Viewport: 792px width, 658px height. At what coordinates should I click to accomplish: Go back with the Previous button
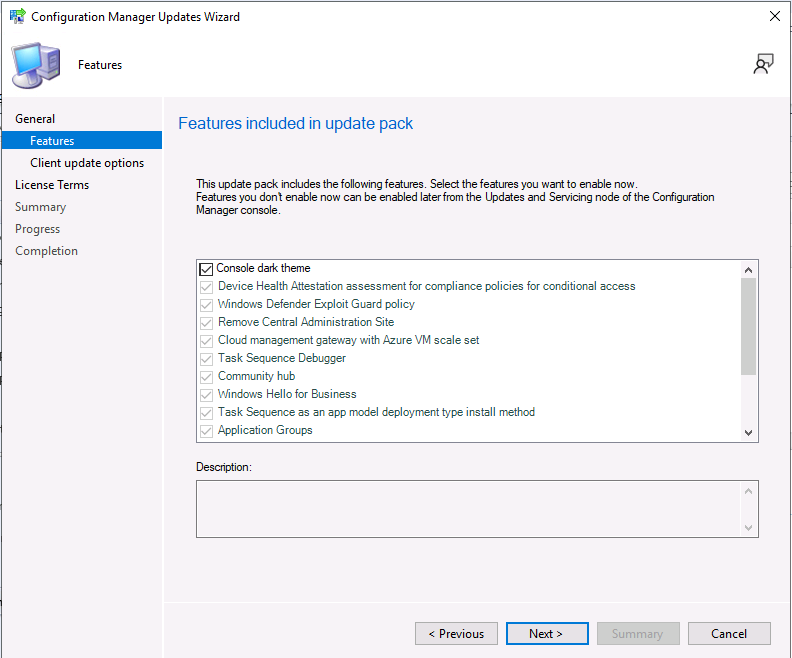point(456,633)
